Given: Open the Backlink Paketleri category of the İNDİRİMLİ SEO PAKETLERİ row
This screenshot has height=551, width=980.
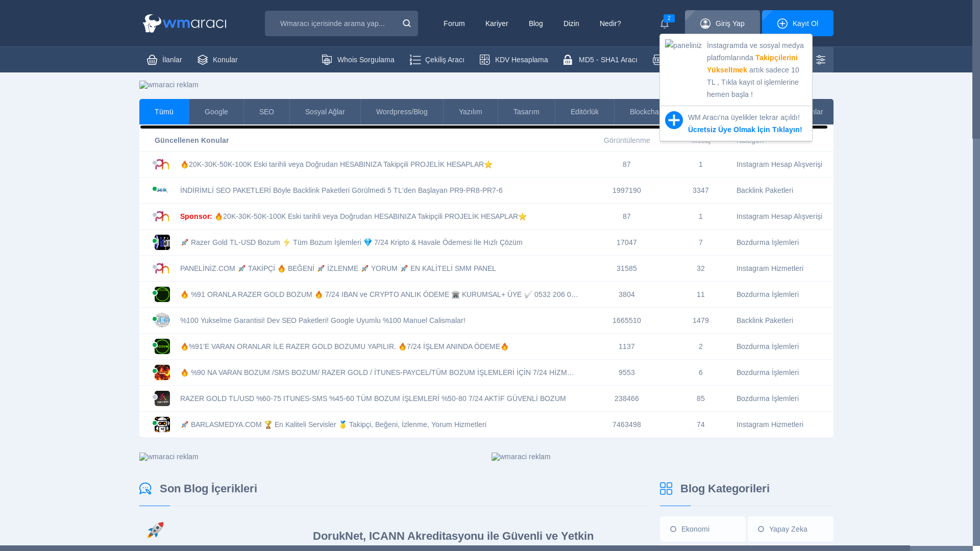Looking at the screenshot, I should click(765, 190).
